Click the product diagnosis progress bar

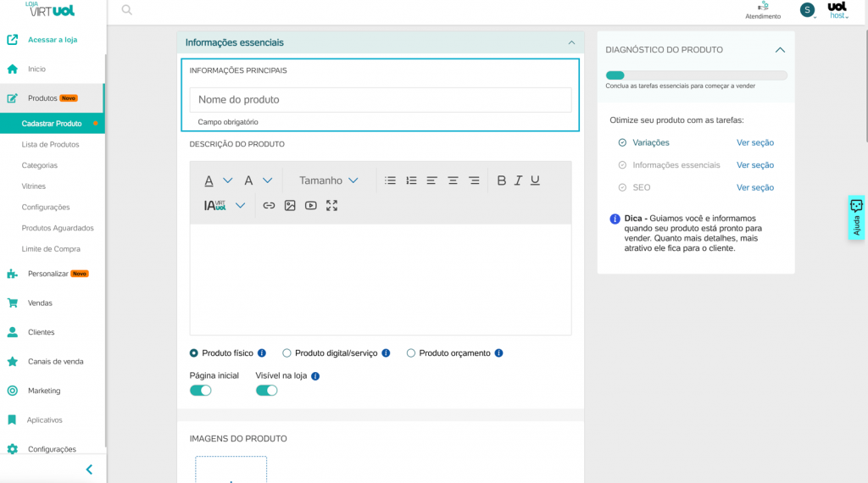point(697,75)
